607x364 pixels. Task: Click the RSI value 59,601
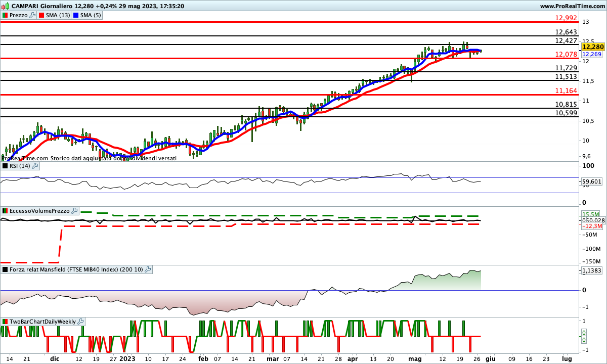pos(591,181)
